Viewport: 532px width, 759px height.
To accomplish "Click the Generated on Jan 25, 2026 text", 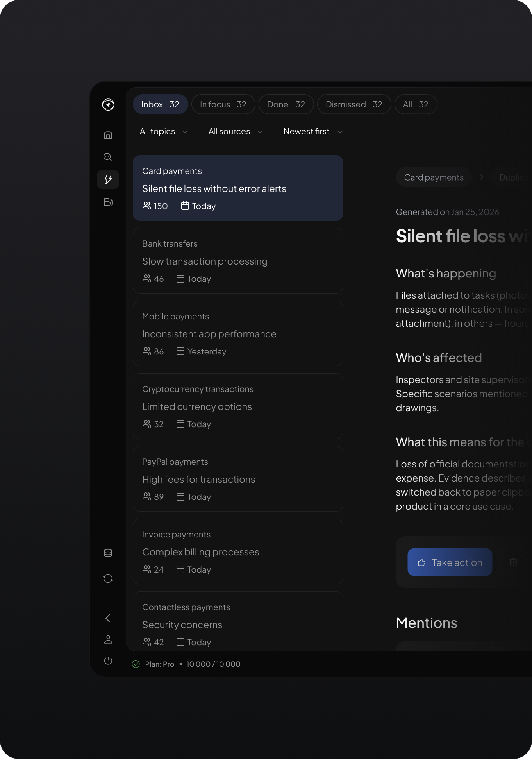I will (447, 212).
